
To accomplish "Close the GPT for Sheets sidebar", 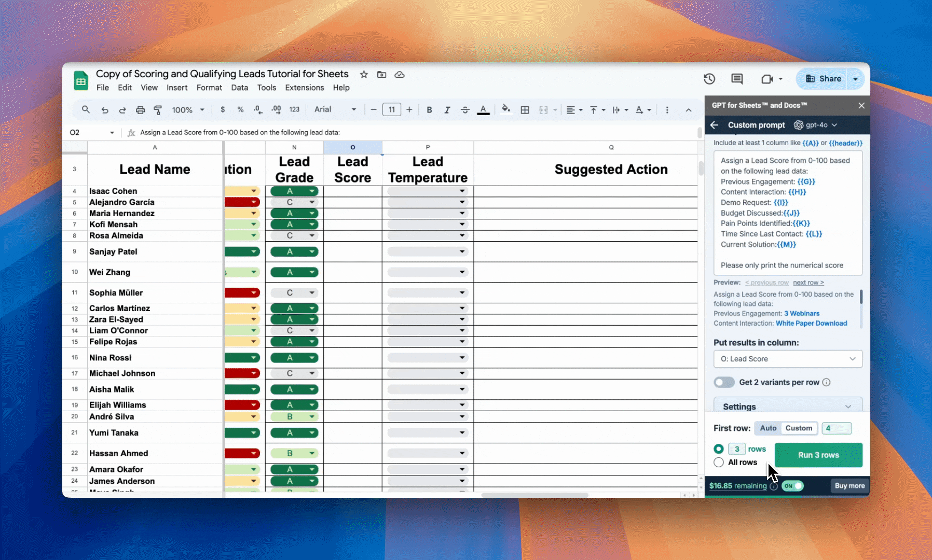I will coord(861,105).
